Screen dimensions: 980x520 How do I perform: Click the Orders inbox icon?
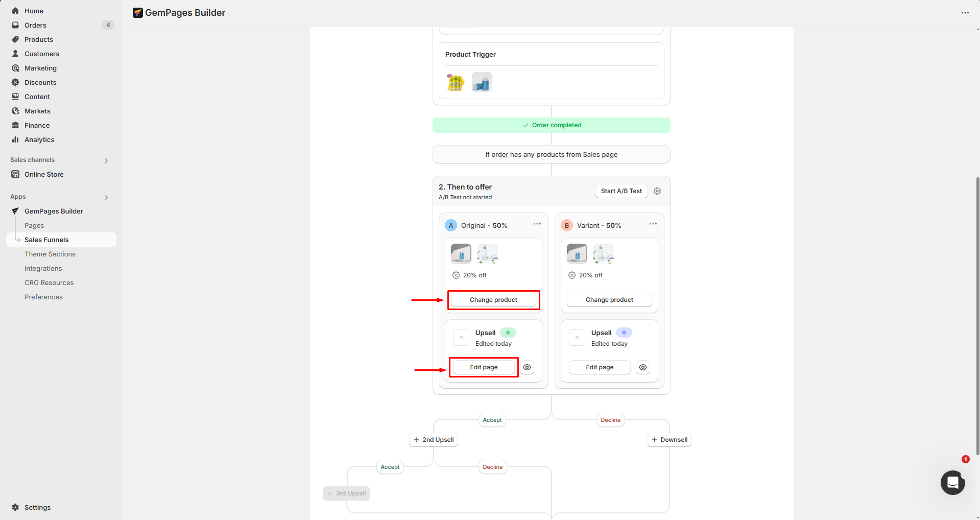(x=15, y=25)
